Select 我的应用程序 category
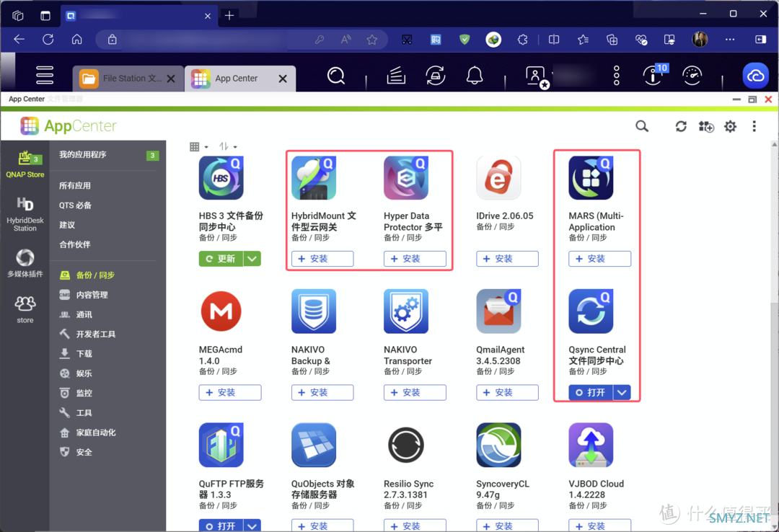This screenshot has height=532, width=779. [107, 155]
